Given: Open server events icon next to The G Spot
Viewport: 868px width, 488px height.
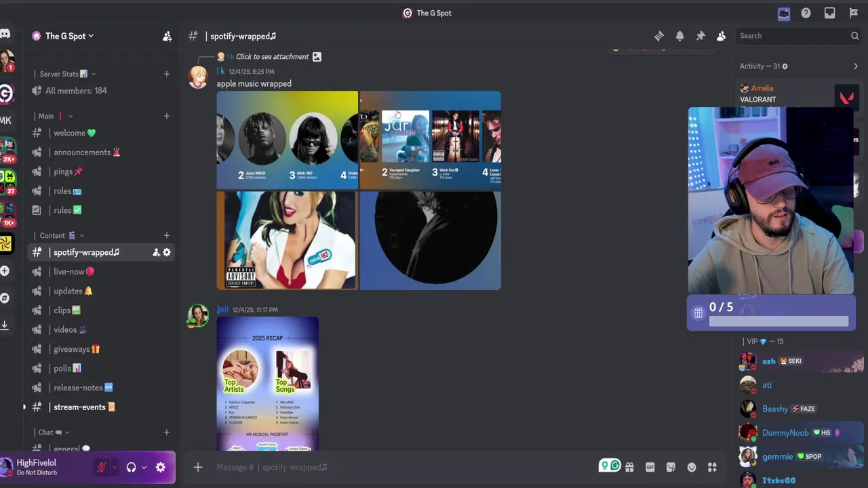Looking at the screenshot, I should pos(167,37).
